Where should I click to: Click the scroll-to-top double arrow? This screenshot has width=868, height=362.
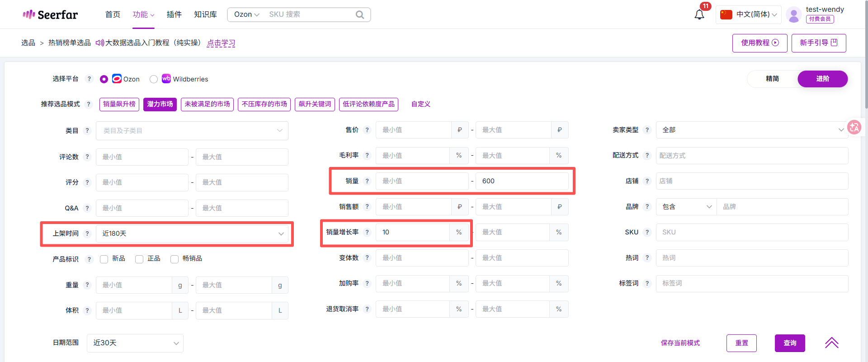831,343
